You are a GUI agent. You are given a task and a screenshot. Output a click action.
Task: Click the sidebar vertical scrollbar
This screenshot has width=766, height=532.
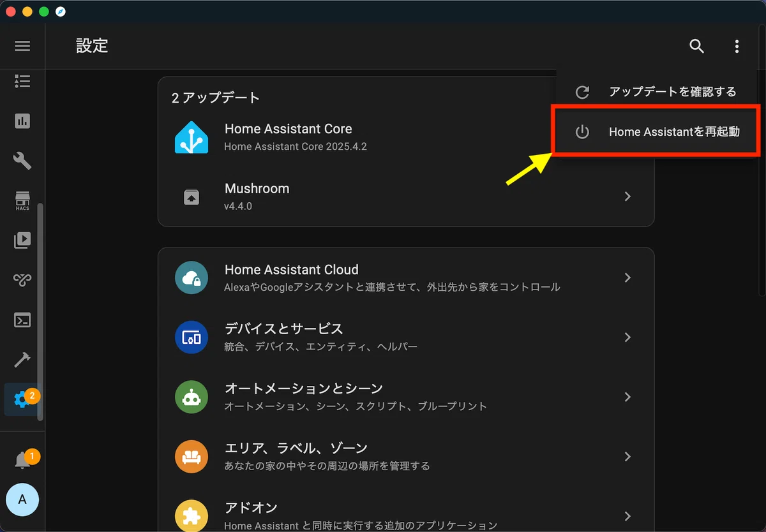[x=41, y=311]
